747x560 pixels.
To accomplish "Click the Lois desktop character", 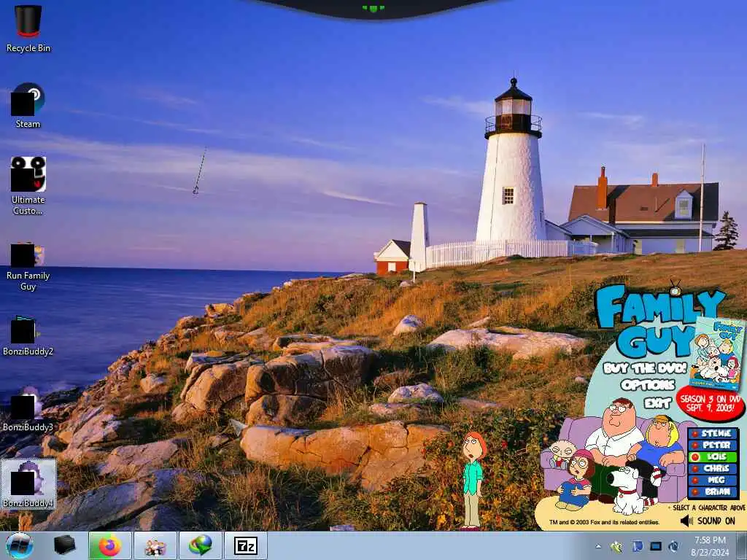I will tap(473, 480).
